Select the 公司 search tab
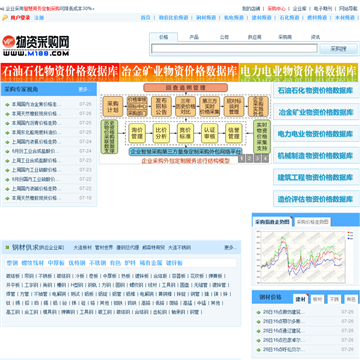The width and height of the screenshot is (360, 360). [224, 37]
